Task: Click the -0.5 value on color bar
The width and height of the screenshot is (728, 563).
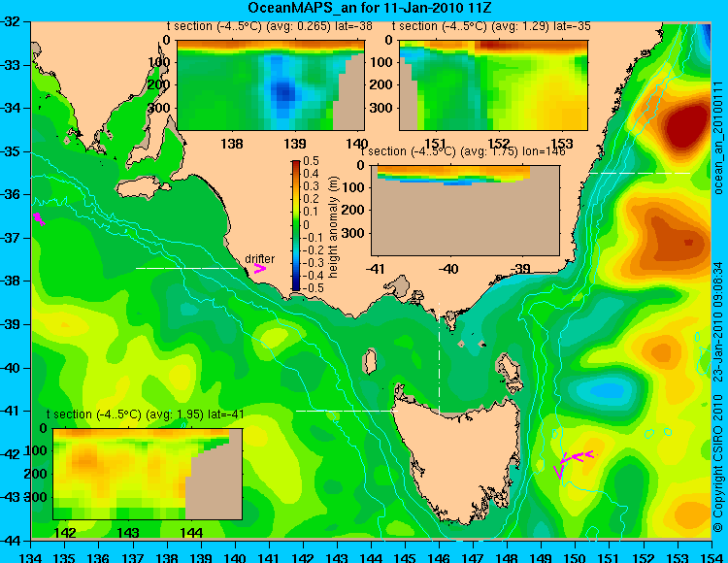Action: (311, 287)
